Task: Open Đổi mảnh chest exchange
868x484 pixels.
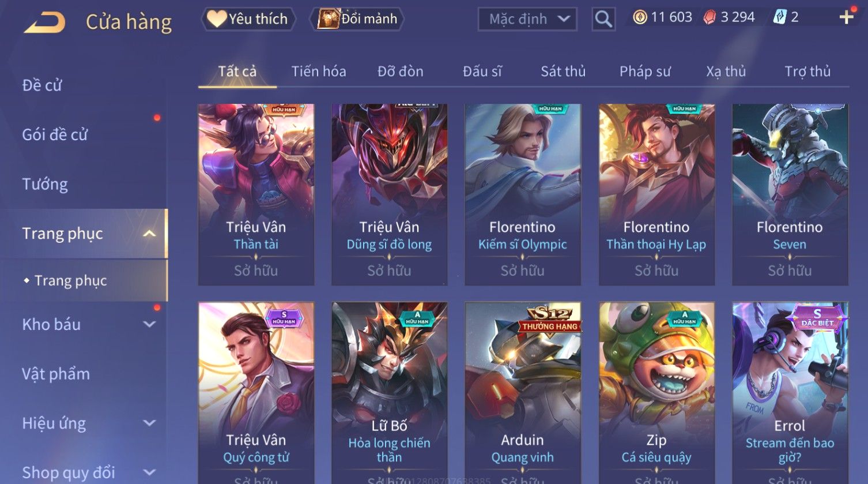Action: click(x=357, y=19)
